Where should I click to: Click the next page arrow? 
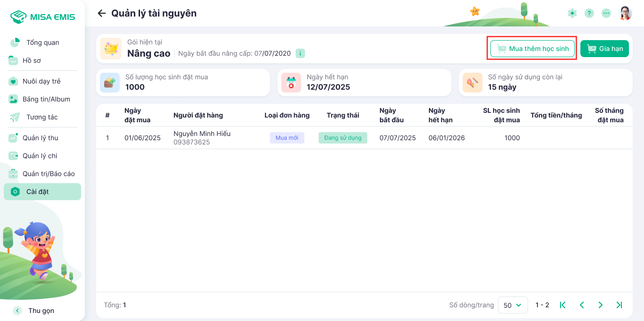pyautogui.click(x=600, y=305)
